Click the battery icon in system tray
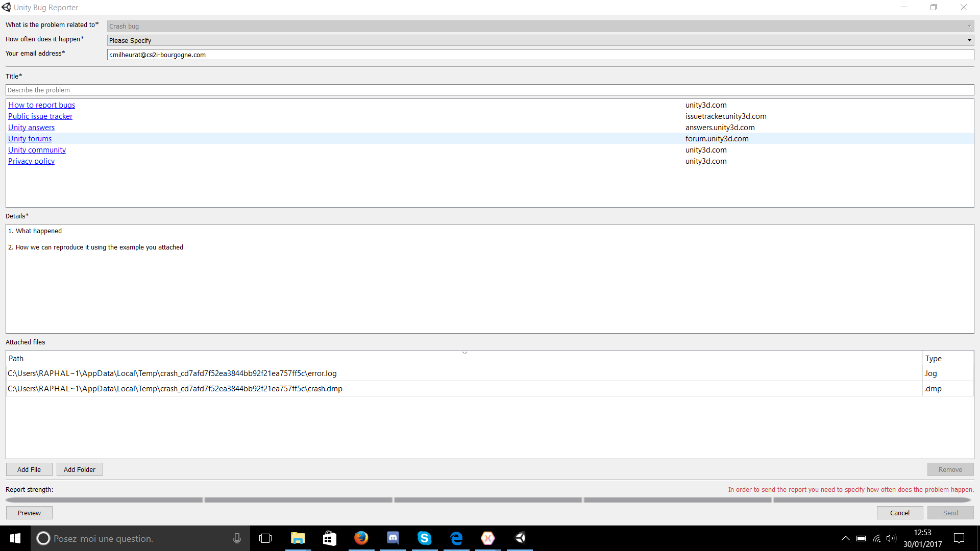Screen dimensions: 980x551 pyautogui.click(x=861, y=538)
